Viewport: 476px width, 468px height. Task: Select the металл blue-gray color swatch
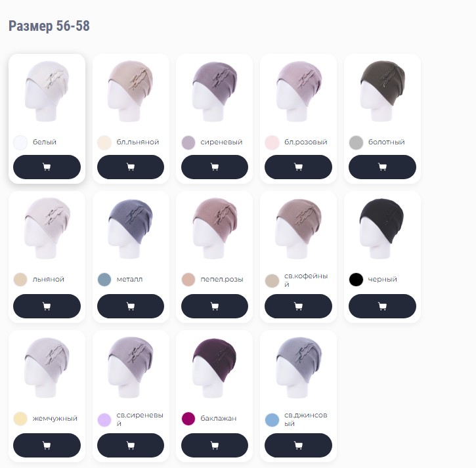point(104,280)
